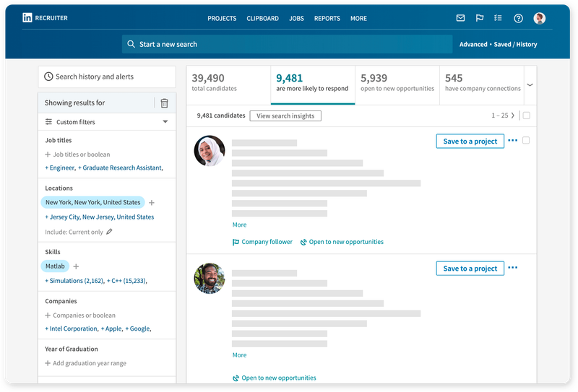Click the plus icon next to Matlab
This screenshot has width=578, height=392.
pyautogui.click(x=76, y=266)
